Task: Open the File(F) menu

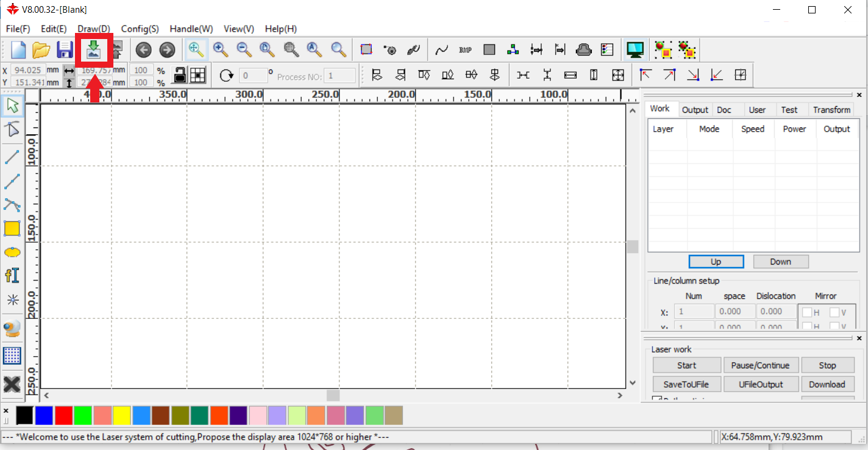Action: pos(18,29)
